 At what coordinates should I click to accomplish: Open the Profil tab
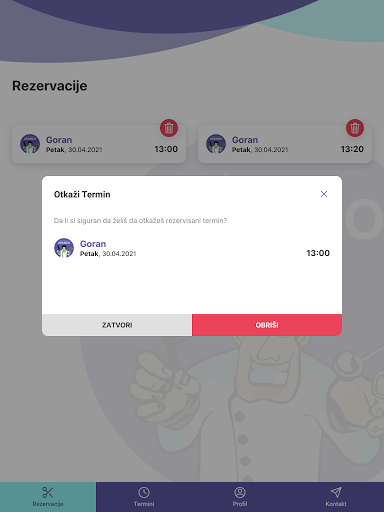tap(240, 497)
